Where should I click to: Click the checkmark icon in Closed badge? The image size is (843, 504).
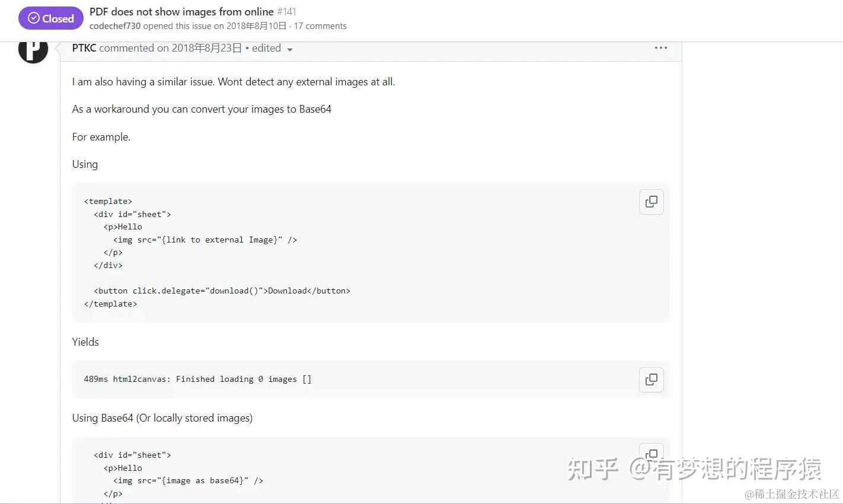[34, 18]
